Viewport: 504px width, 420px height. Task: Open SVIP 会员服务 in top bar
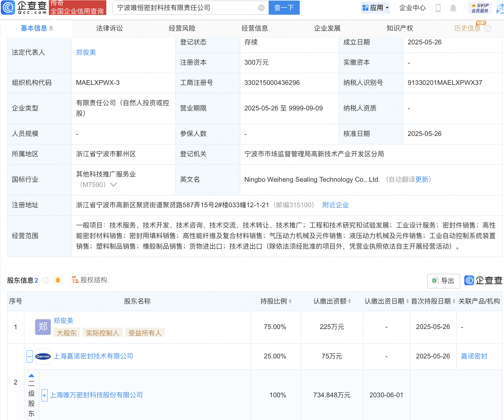(x=480, y=7)
